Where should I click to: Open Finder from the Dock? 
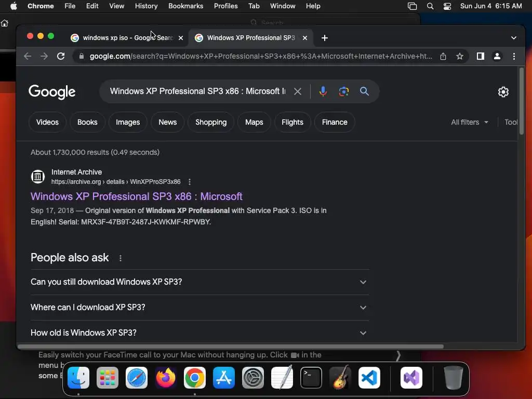78,378
